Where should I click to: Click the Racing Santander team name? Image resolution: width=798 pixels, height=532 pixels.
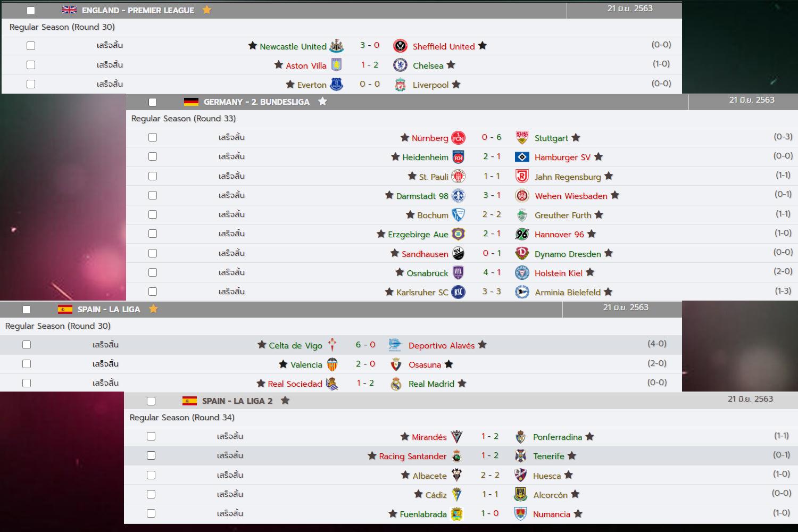(x=412, y=456)
